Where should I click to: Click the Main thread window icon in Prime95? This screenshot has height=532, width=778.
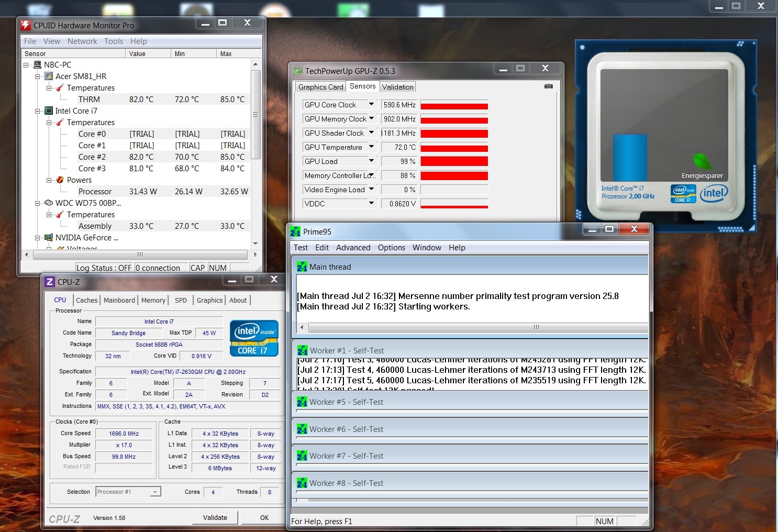tap(302, 267)
